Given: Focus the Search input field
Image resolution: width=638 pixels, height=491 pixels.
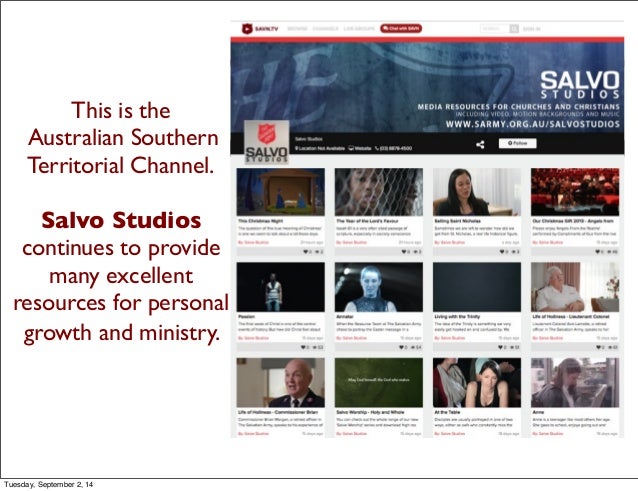Looking at the screenshot, I should (x=495, y=28).
